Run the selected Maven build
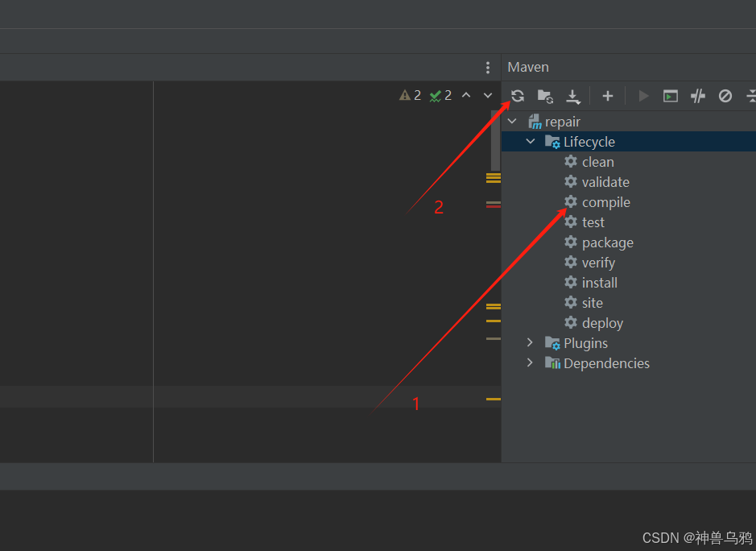 [x=643, y=96]
